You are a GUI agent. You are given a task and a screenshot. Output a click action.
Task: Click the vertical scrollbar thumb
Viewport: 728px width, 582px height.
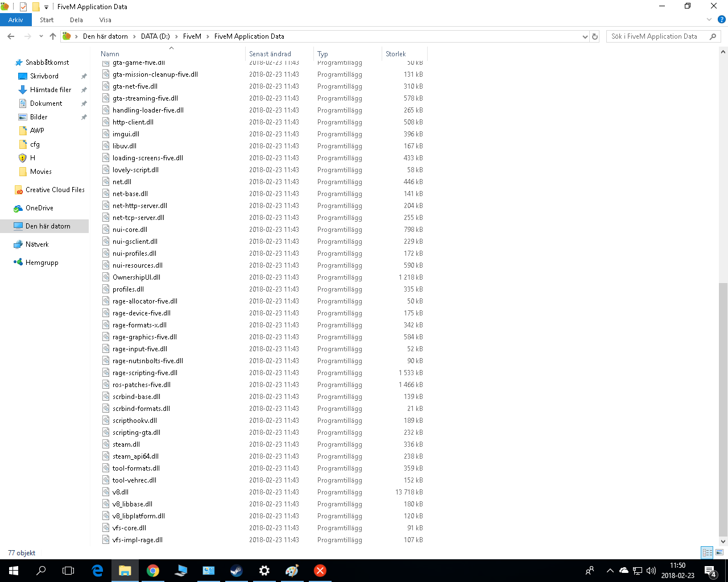723,409
